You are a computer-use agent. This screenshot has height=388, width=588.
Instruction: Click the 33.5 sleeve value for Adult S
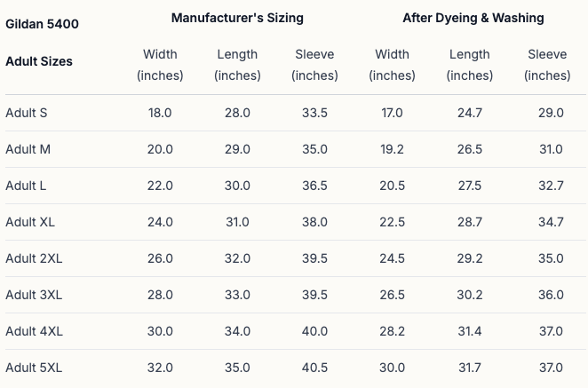pyautogui.click(x=314, y=113)
